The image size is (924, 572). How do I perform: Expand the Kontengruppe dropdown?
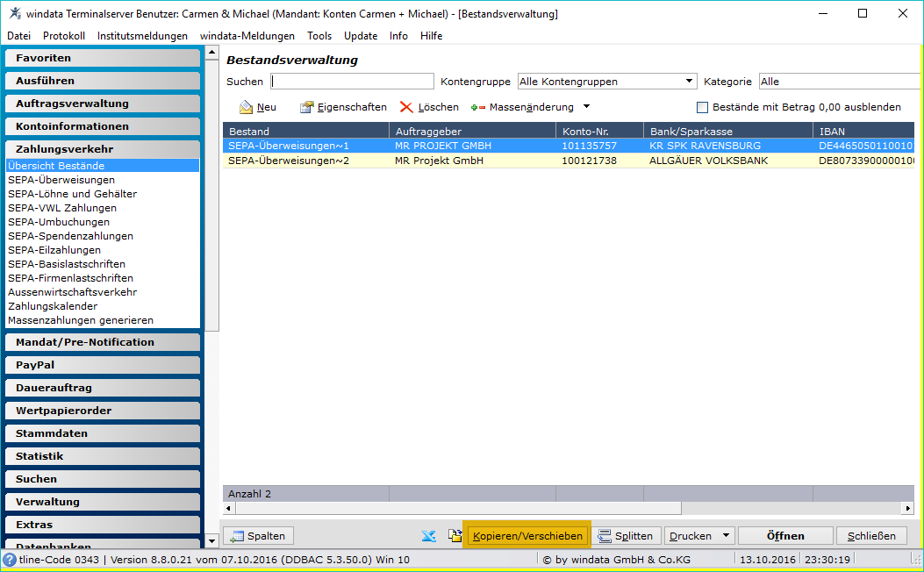pyautogui.click(x=689, y=82)
